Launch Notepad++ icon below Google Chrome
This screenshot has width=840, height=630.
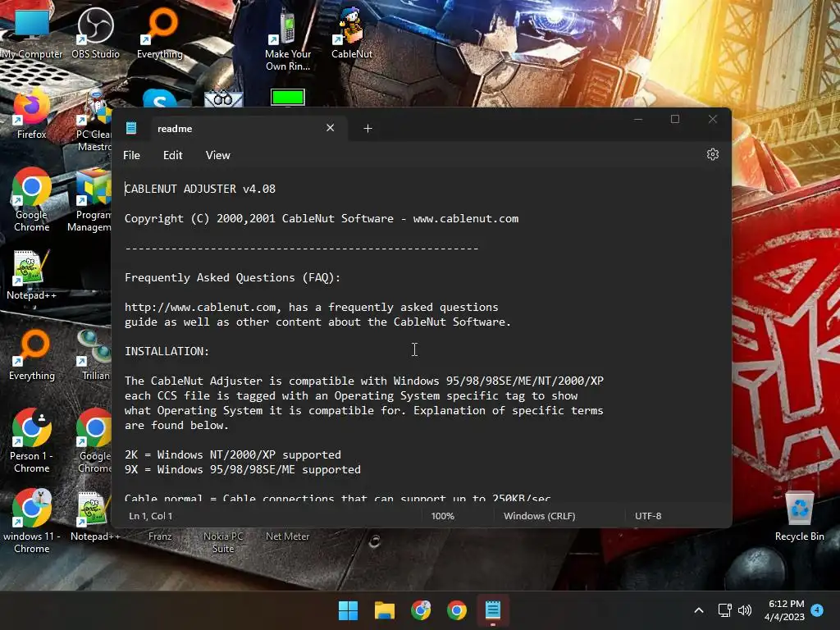32,274
